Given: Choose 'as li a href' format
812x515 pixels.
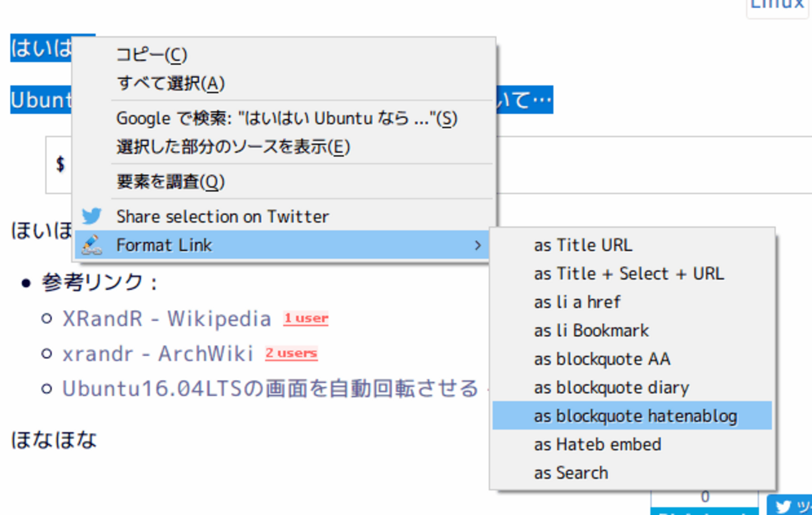Looking at the screenshot, I should pyautogui.click(x=577, y=302).
